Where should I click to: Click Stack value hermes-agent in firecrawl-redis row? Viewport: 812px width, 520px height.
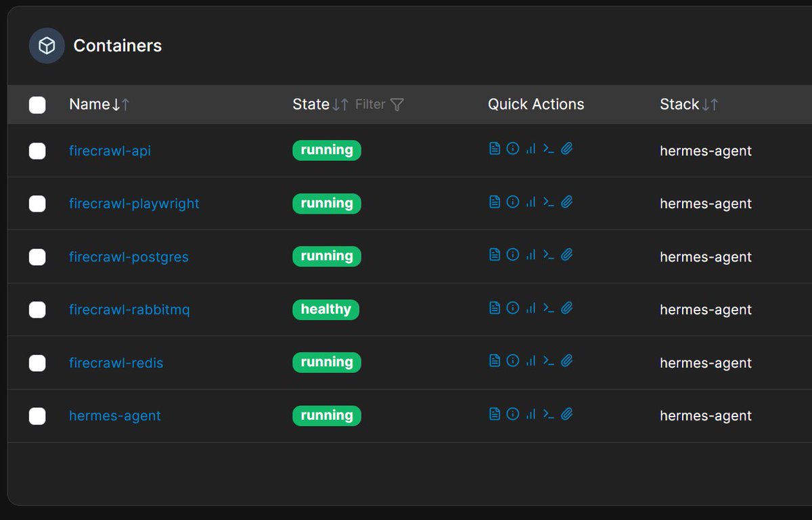tap(706, 363)
